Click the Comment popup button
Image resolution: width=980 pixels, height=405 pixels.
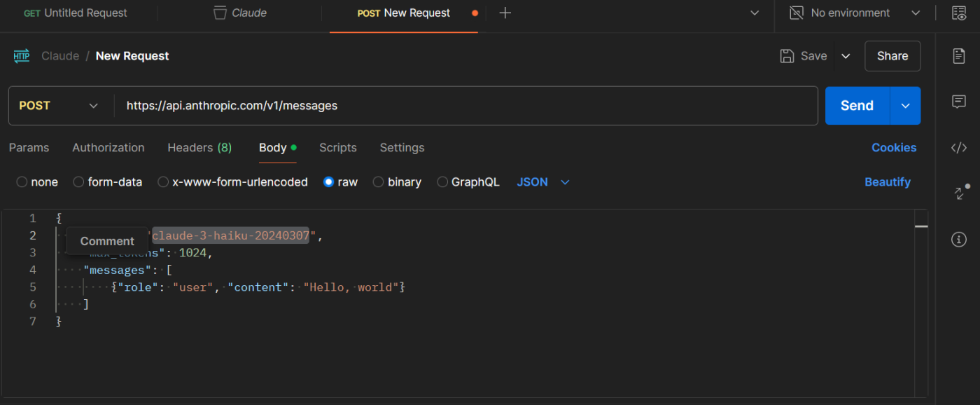click(x=107, y=241)
